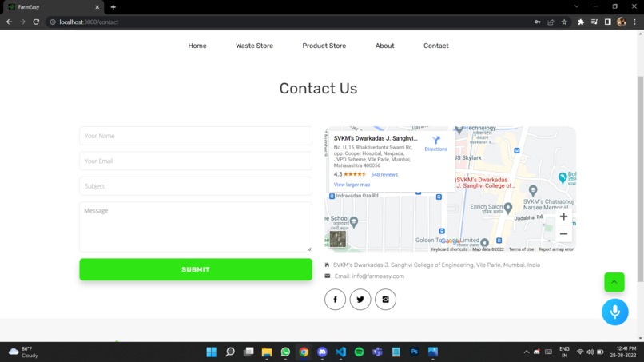Screen dimensions: 644x362
Task: Open Discord from the taskbar
Action: coord(322,352)
